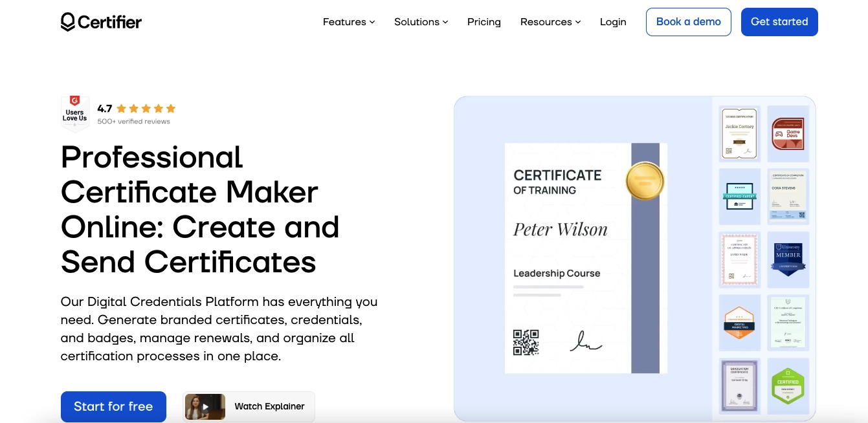868x423 pixels.
Task: Click the Book a demo button
Action: 689,22
